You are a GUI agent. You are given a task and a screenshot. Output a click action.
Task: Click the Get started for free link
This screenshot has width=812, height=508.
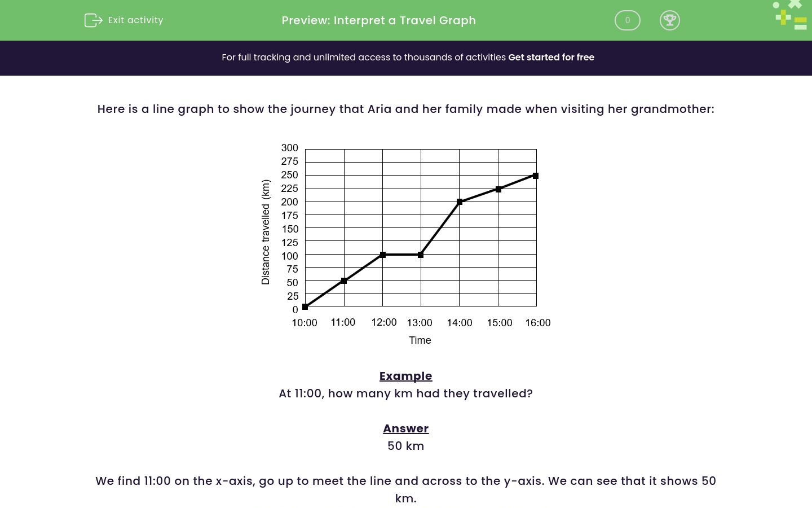551,57
